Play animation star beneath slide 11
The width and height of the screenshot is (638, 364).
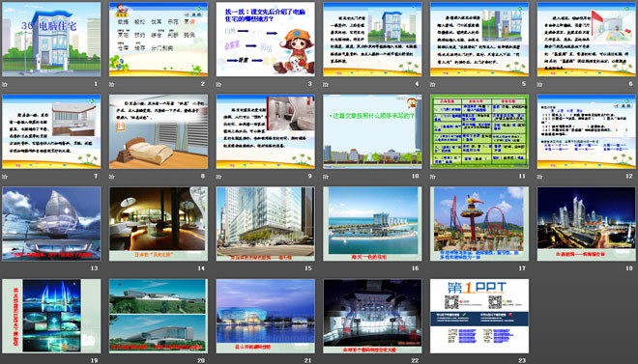click(433, 177)
